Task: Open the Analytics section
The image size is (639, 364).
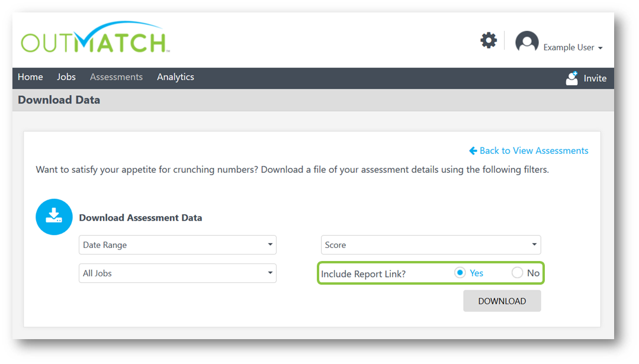Action: tap(175, 77)
